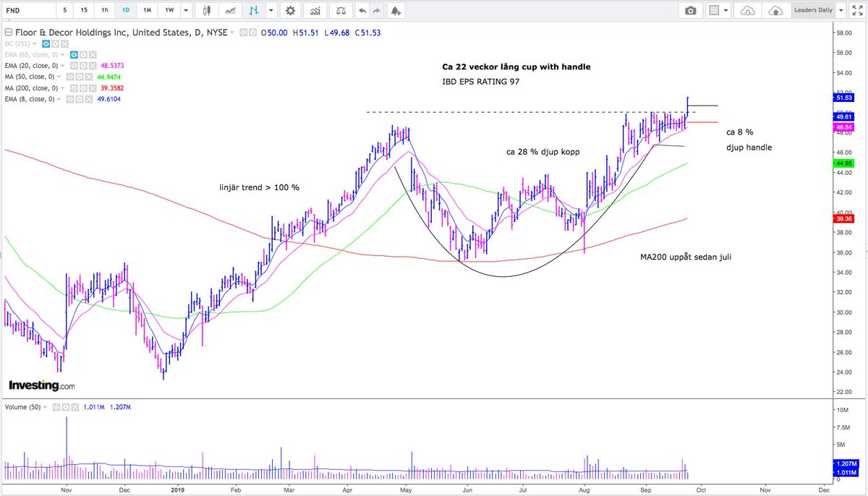Select the 'ca 28 % djup kopp' annotation

pos(543,152)
